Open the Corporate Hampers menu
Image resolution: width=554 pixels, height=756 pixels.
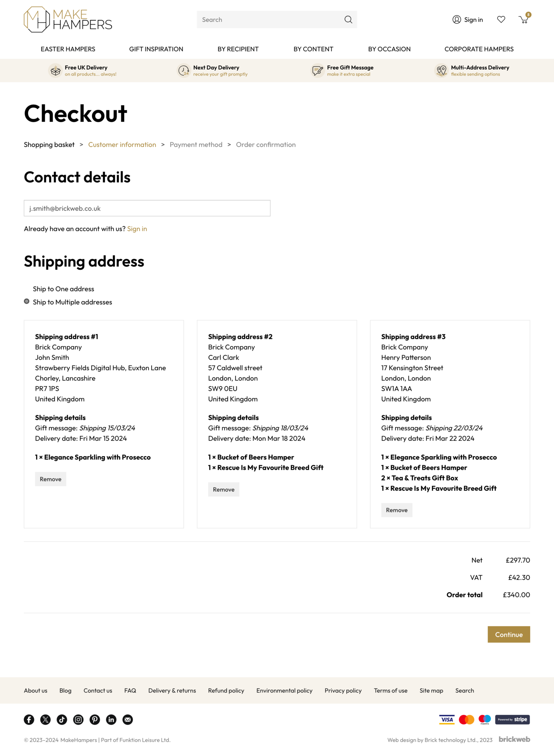[x=479, y=49]
